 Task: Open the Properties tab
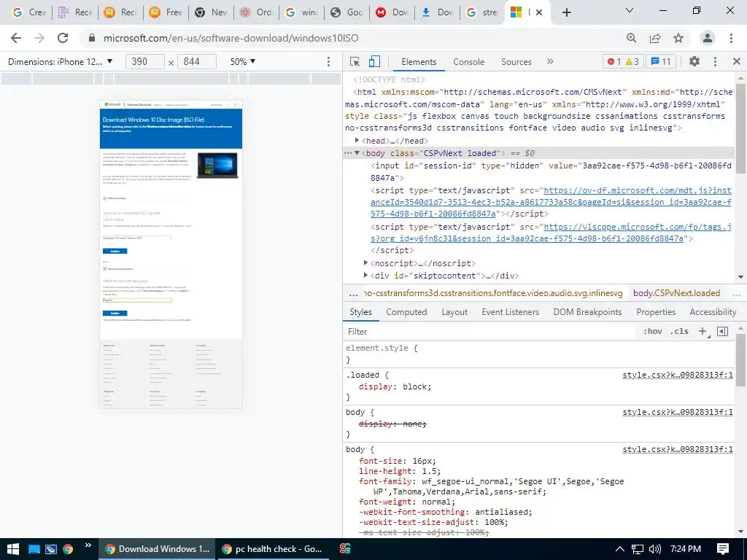(x=656, y=312)
